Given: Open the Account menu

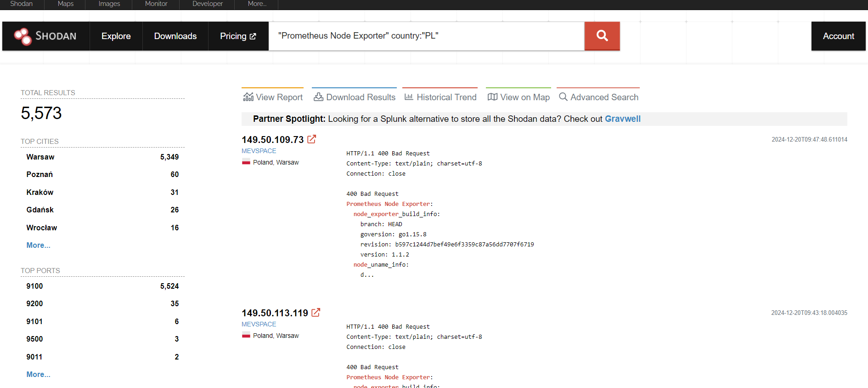Looking at the screenshot, I should 839,36.
